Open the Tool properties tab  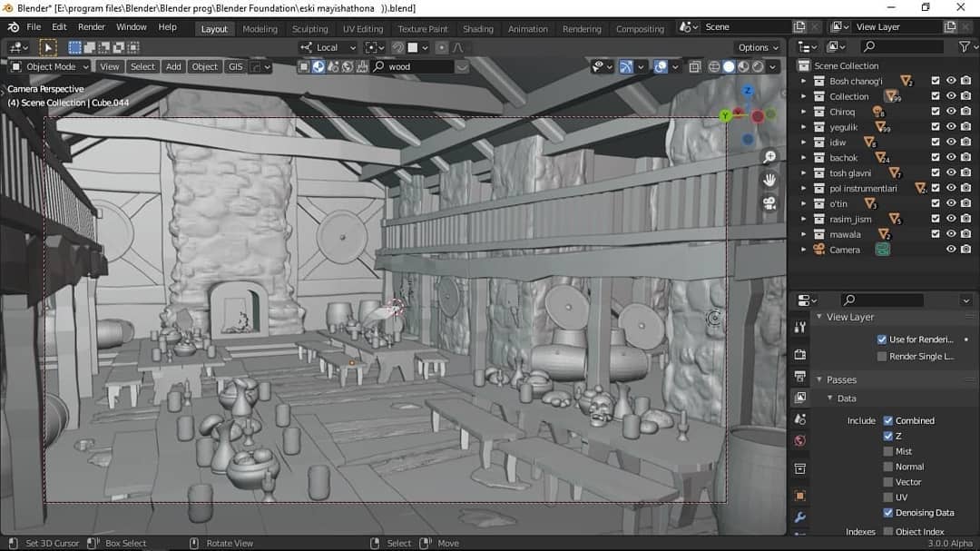point(800,327)
